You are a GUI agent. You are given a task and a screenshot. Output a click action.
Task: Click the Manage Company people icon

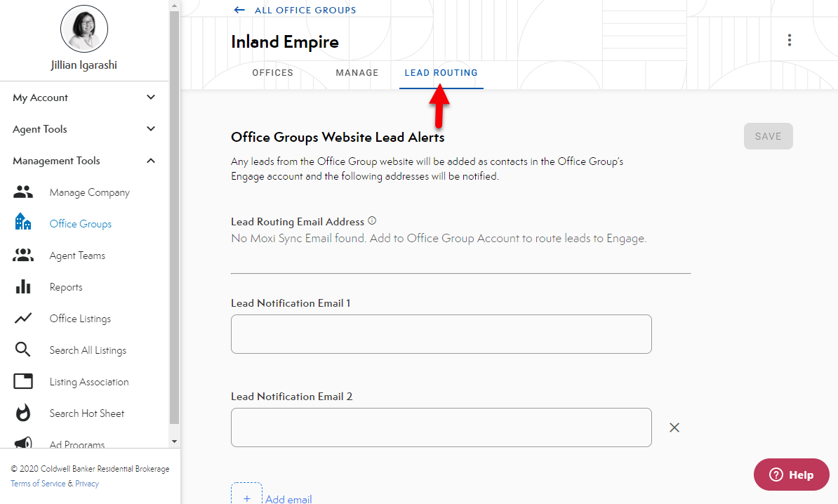tap(23, 192)
